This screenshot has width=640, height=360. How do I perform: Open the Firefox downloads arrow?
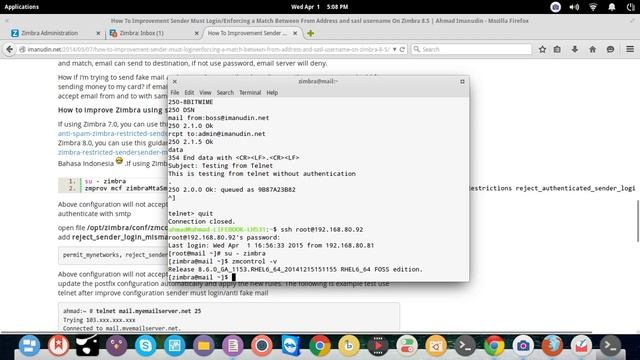(575, 49)
